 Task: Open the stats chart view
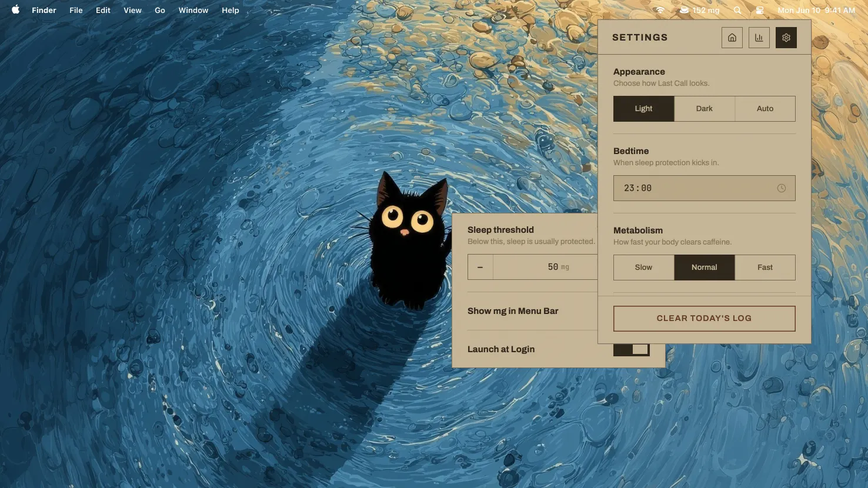coord(759,38)
